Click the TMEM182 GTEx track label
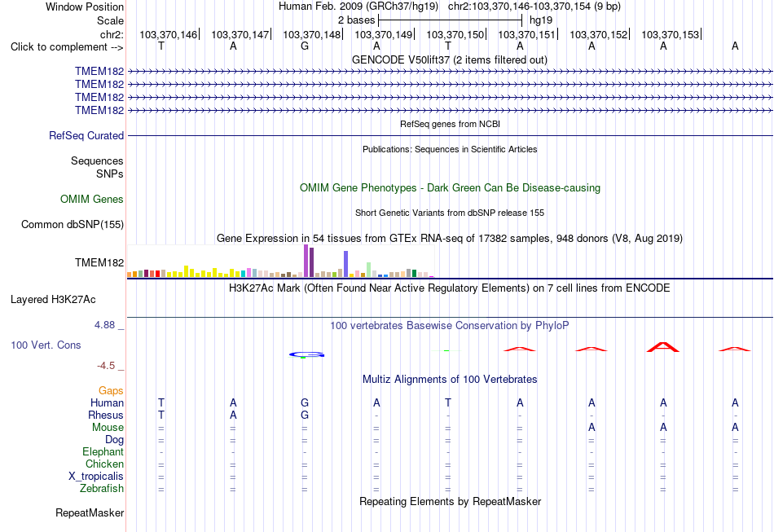The width and height of the screenshot is (774, 532). point(99,262)
